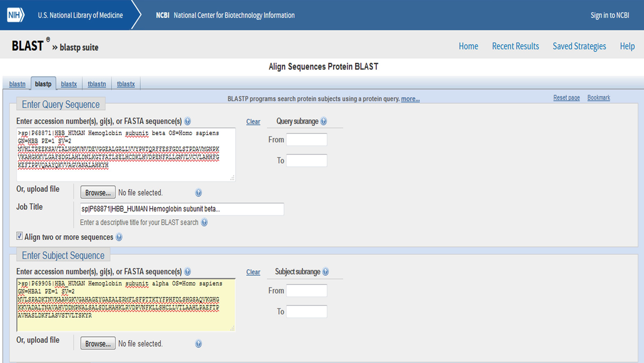Open U.S. National Library of Medicine link
The width and height of the screenshot is (644, 363).
click(80, 15)
